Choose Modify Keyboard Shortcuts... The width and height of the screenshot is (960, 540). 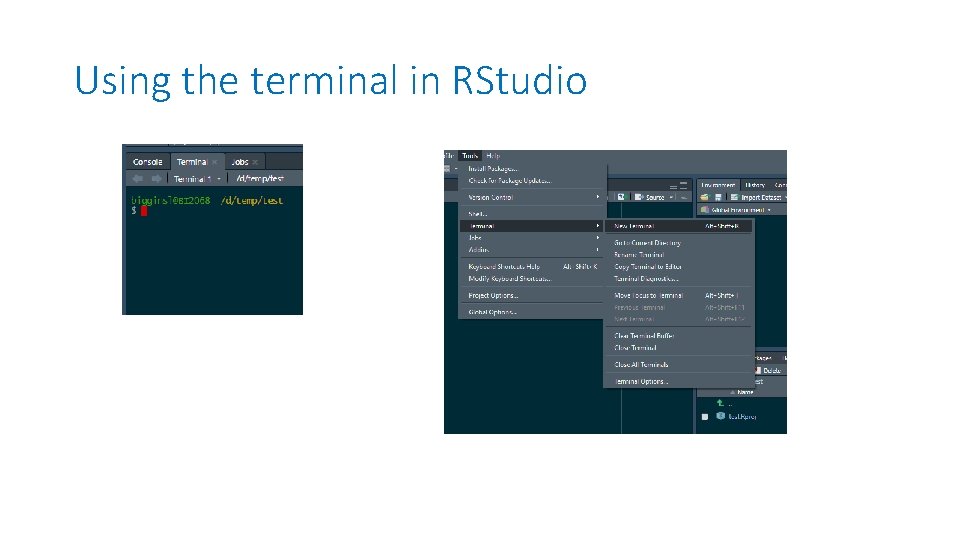pos(533,279)
